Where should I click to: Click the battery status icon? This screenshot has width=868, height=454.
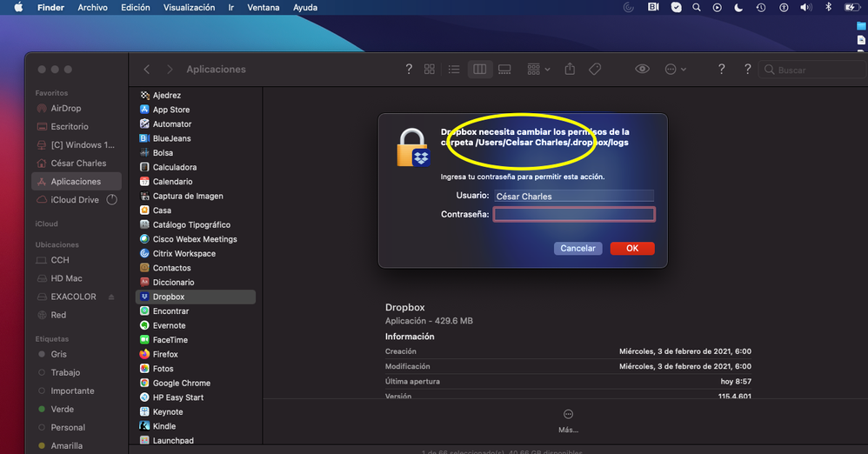pyautogui.click(x=851, y=7)
